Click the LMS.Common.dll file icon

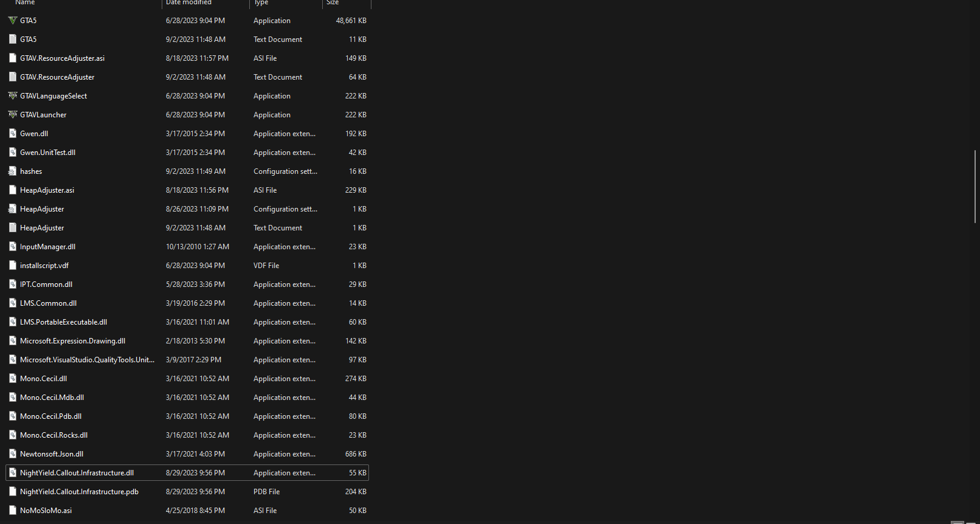(x=13, y=303)
